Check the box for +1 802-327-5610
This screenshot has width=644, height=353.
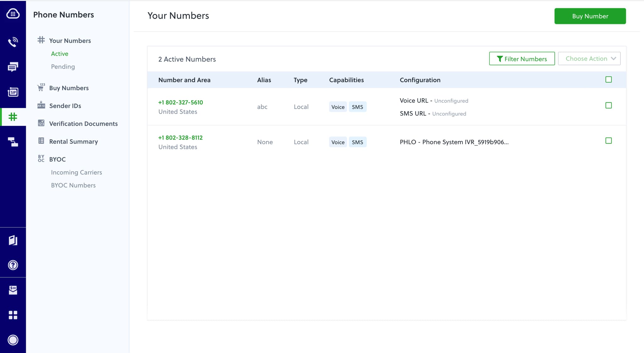(608, 106)
